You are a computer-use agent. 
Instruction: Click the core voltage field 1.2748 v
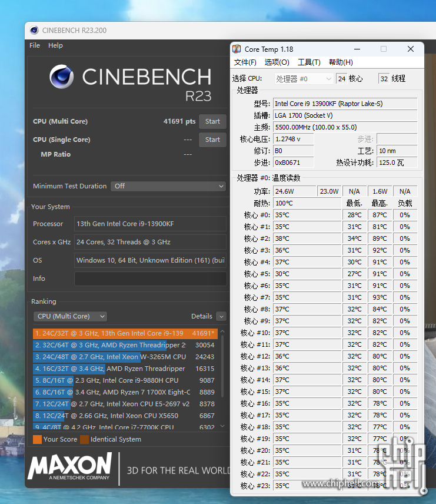[294, 139]
